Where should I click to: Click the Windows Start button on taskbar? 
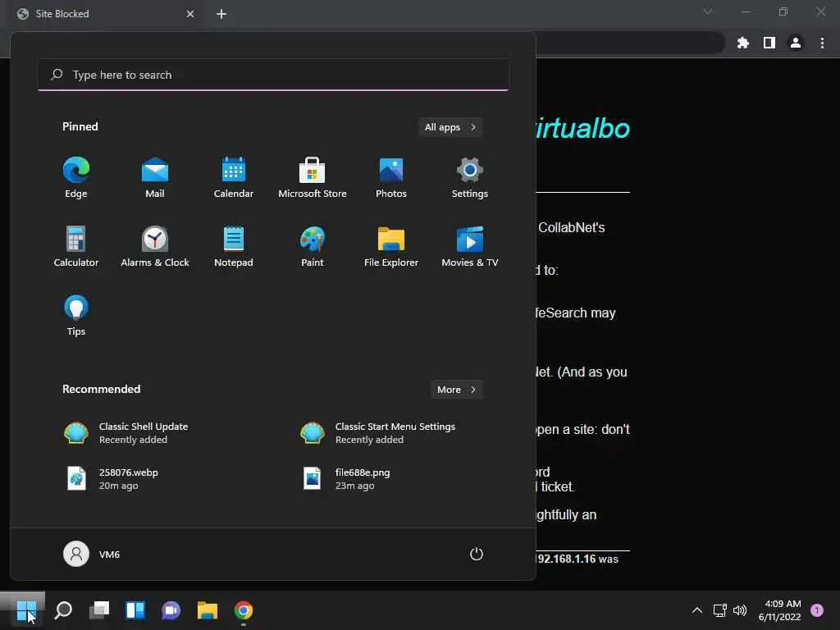coord(26,610)
